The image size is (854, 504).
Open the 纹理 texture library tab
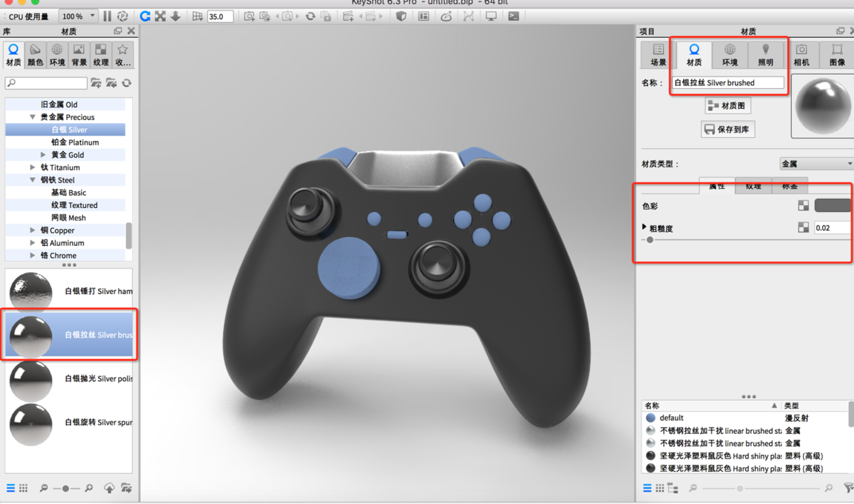(101, 55)
